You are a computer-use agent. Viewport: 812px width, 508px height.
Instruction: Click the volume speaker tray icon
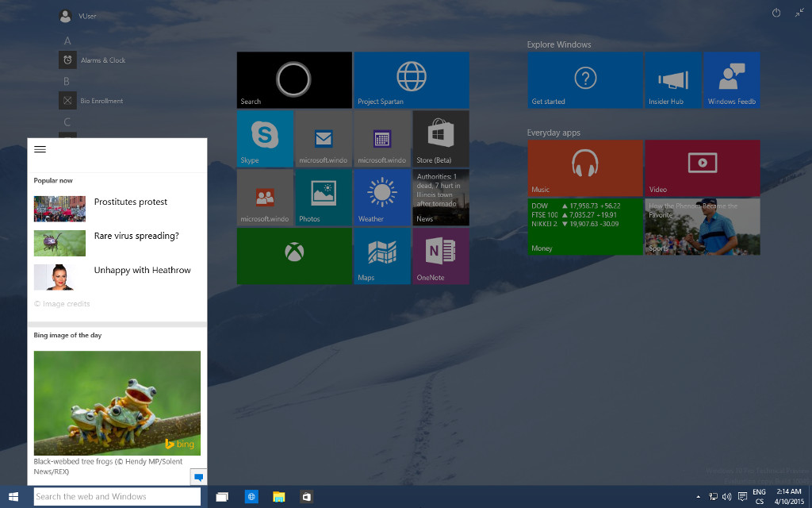[x=726, y=497]
